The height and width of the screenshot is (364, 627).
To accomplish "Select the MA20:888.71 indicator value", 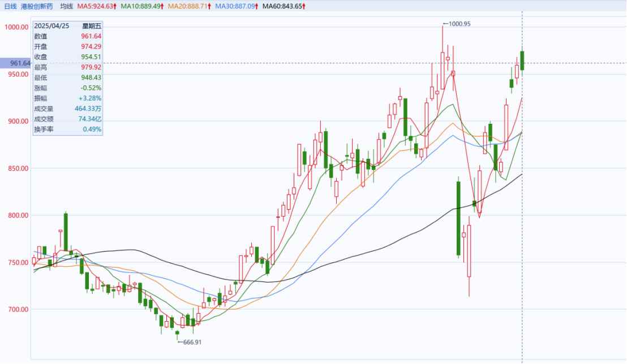I will [190, 6].
